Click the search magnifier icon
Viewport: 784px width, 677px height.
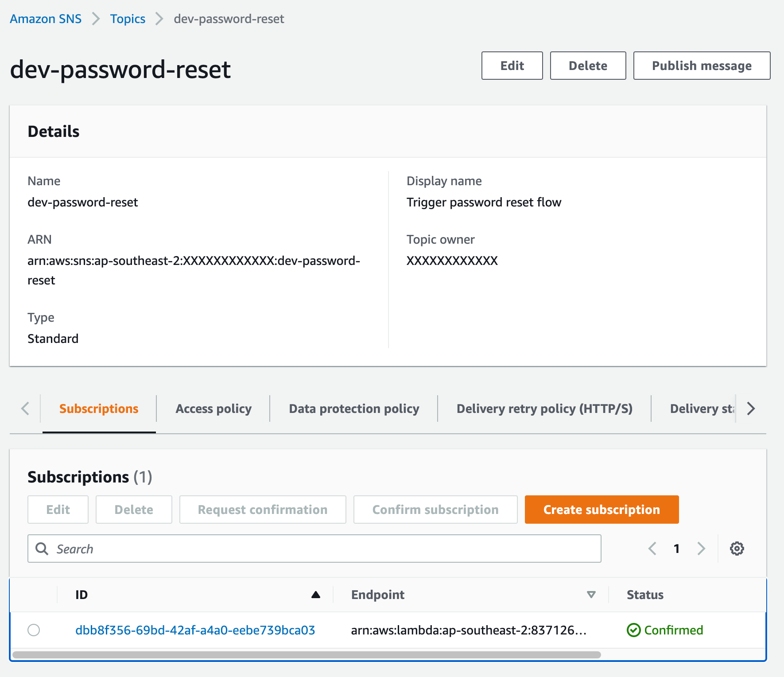pyautogui.click(x=42, y=549)
